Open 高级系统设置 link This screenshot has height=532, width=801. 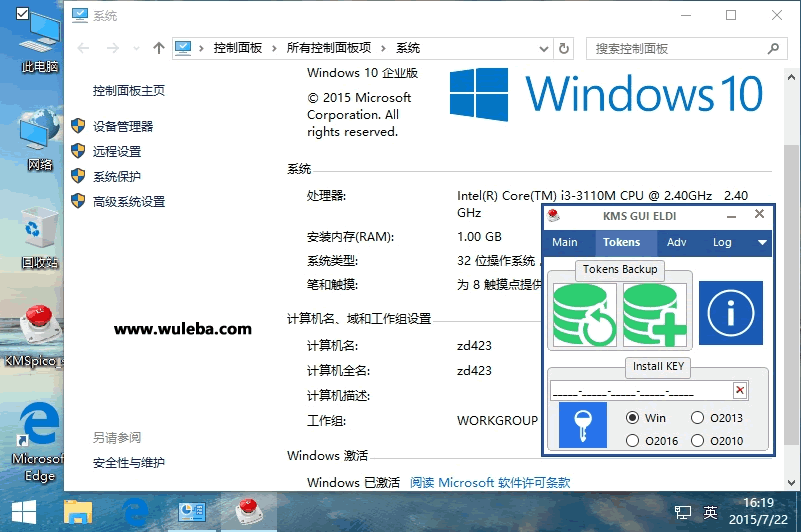pos(129,201)
